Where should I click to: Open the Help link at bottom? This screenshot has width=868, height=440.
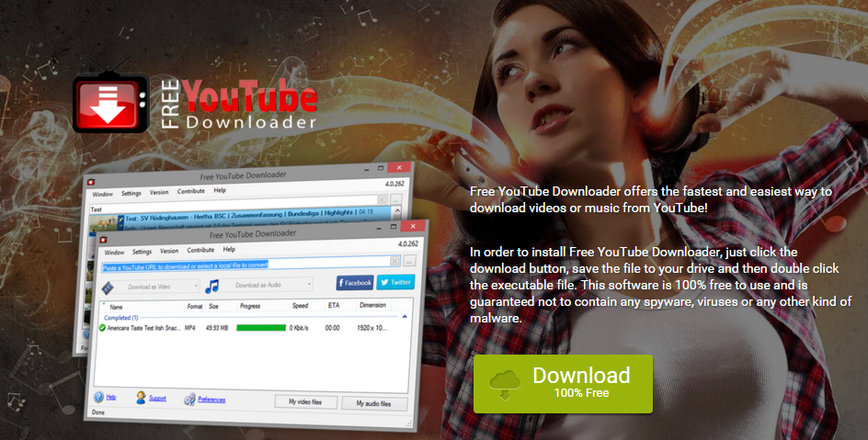tap(111, 398)
